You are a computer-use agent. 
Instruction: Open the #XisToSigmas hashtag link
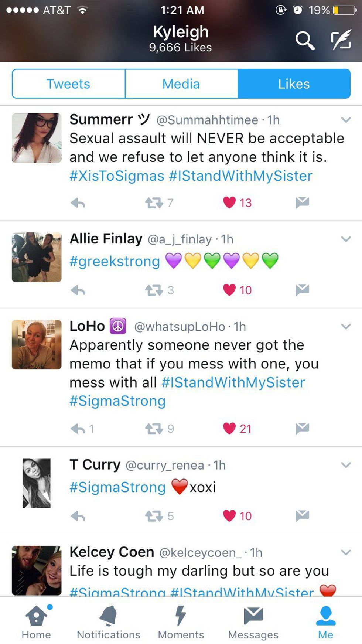point(117,176)
